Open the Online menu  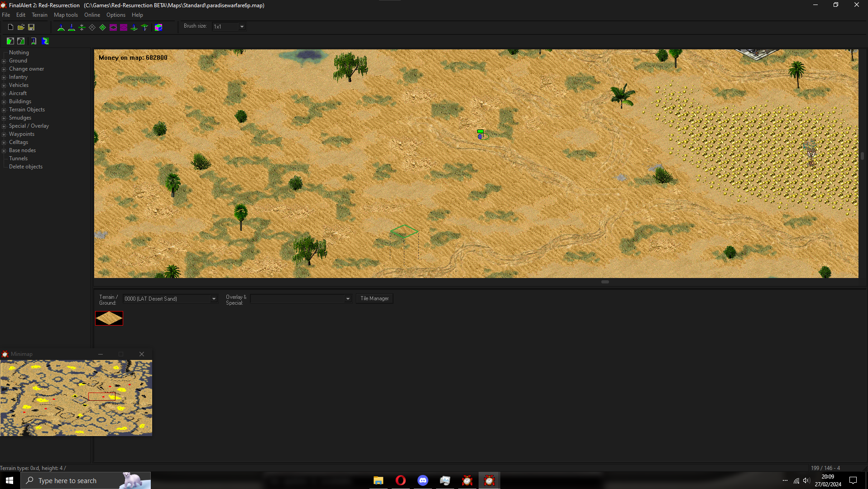(92, 15)
